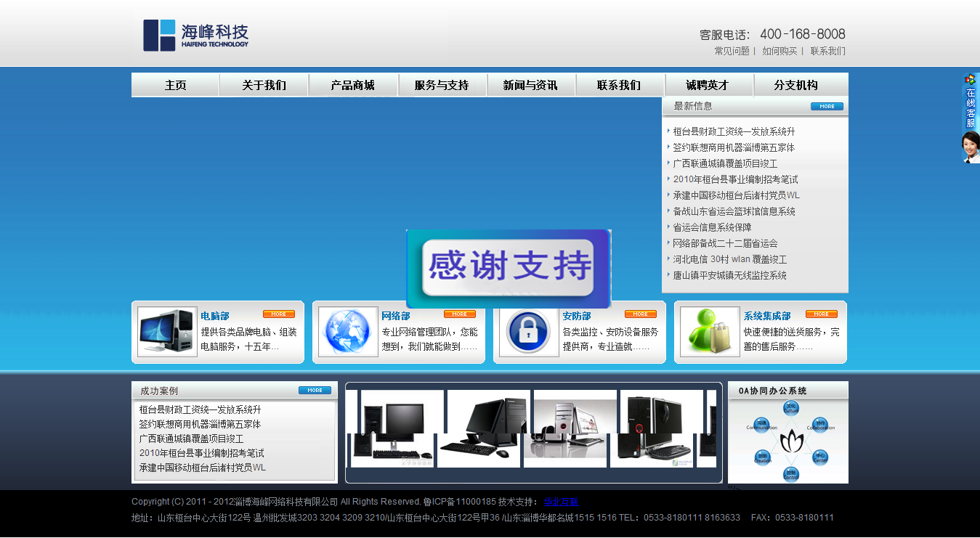Click the MORE button in 系统集成部 card

(x=822, y=314)
